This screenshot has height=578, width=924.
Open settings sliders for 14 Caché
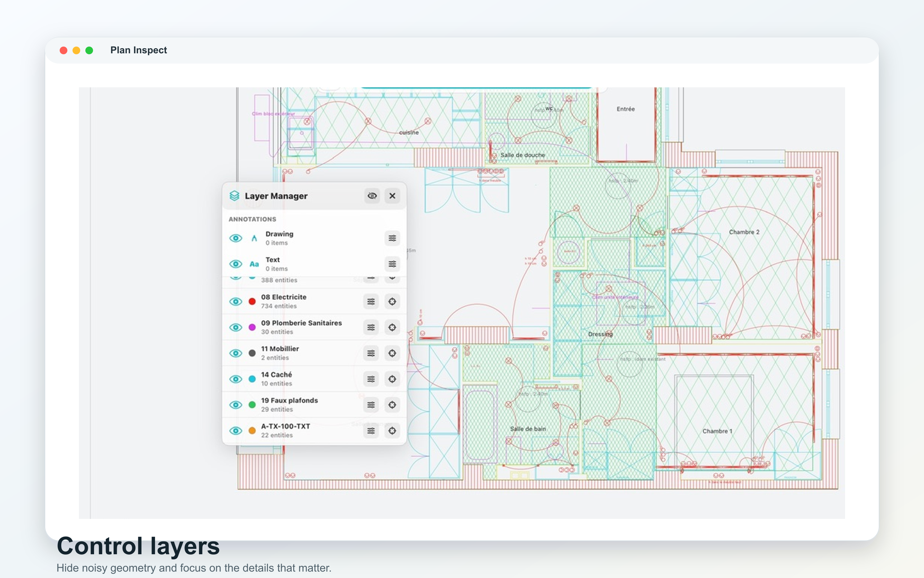click(x=371, y=379)
